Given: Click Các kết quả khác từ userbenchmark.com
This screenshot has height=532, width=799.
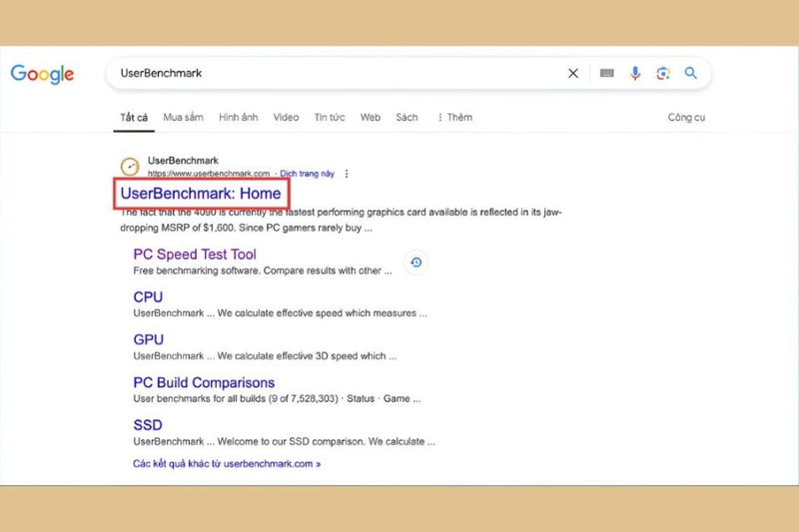Looking at the screenshot, I should (x=227, y=464).
